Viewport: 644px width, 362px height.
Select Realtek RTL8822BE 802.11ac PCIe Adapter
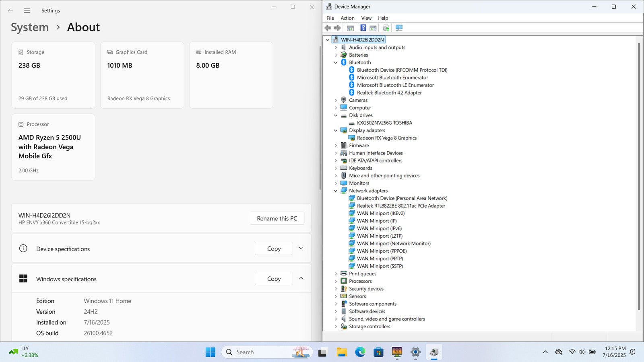click(401, 206)
